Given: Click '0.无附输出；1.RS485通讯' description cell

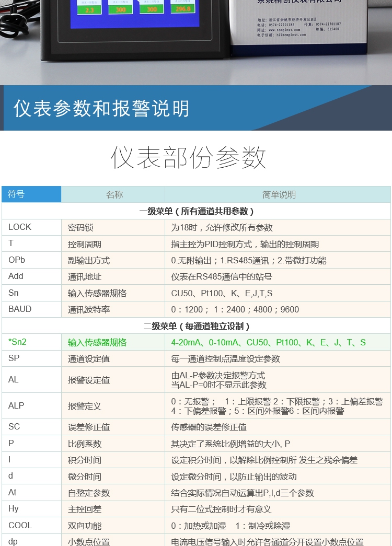Looking at the screenshot, I should 278,260.
